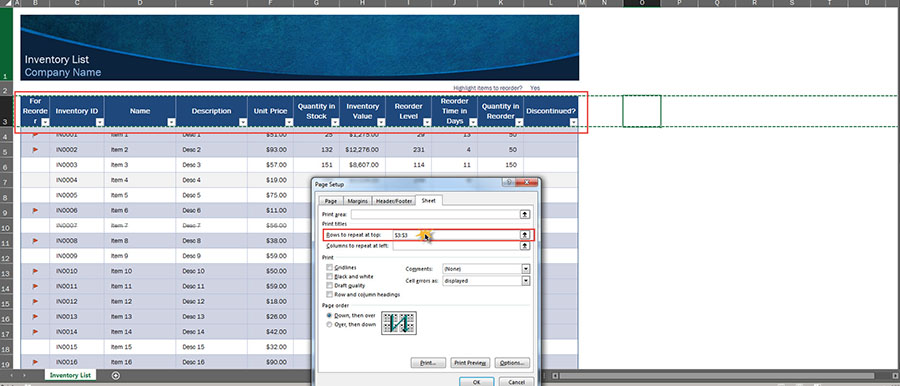Click the Page Setup help question mark
Screen dimensions: 900x386
tap(508, 183)
